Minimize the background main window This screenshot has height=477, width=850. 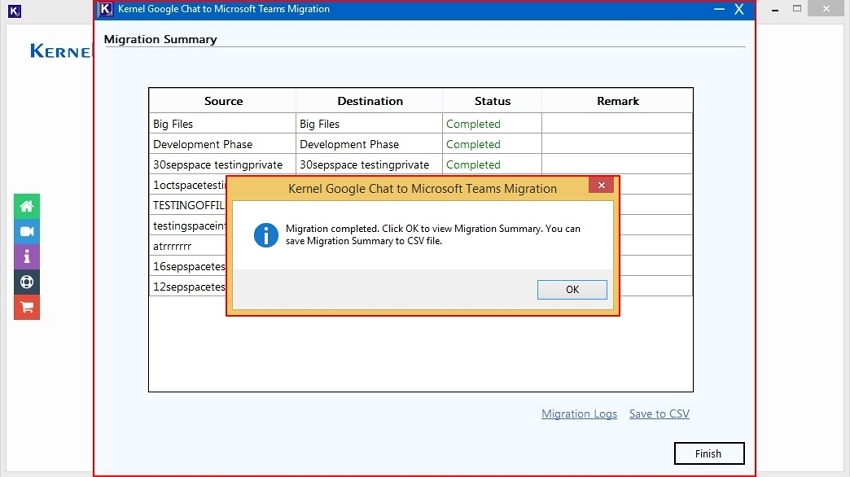775,9
